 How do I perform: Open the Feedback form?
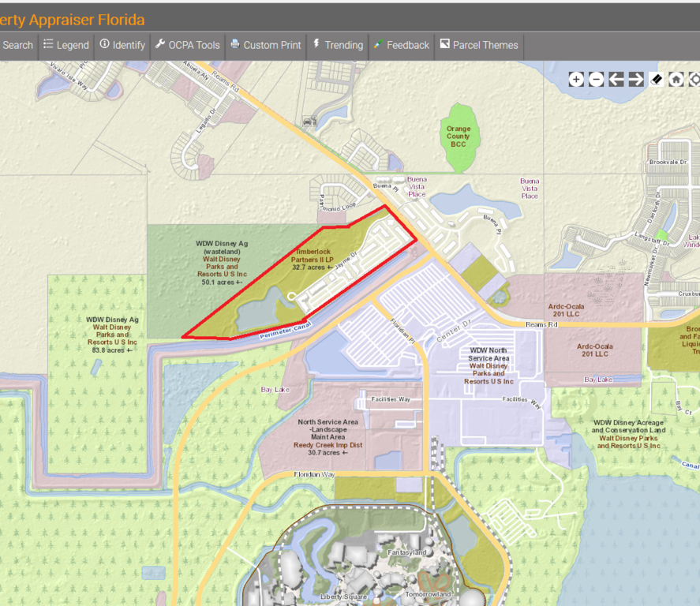pos(401,45)
